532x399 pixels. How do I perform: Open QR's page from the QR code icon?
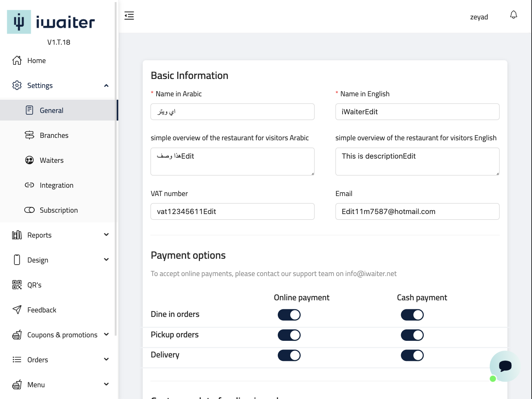(x=17, y=285)
